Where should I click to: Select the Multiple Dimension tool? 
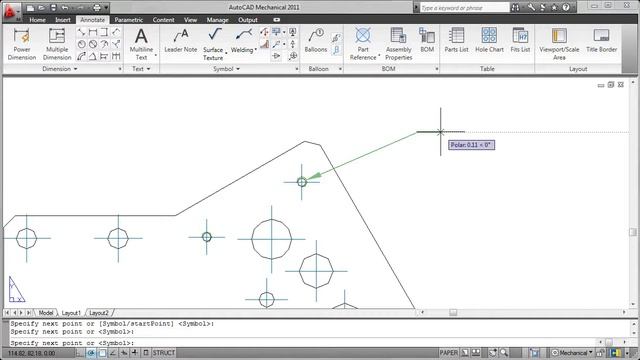point(57,44)
